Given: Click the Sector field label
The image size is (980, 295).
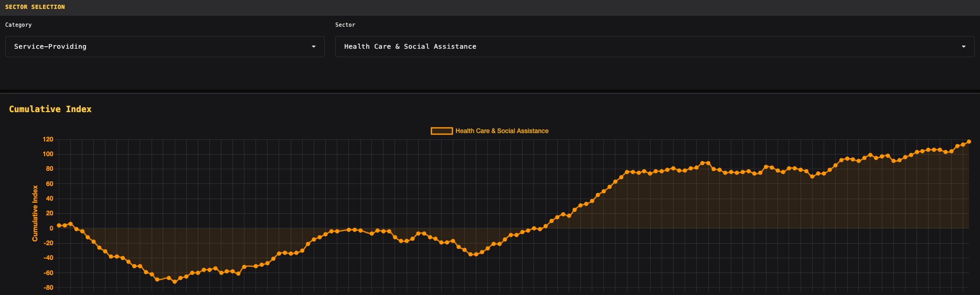Looking at the screenshot, I should (345, 25).
